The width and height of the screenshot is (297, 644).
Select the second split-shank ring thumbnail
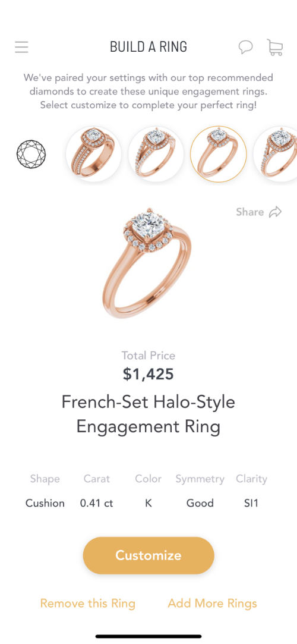pos(156,154)
